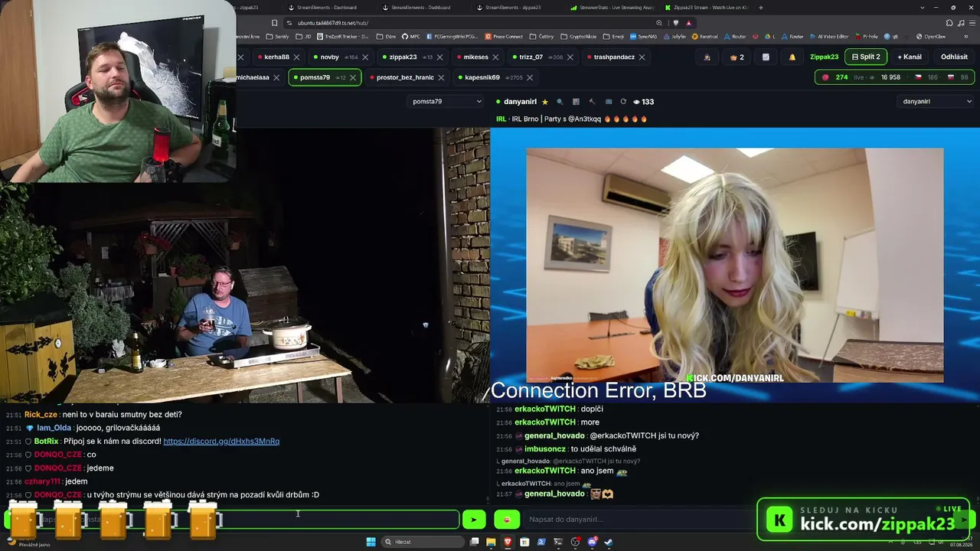Open the Discord invite link in chat

[221, 441]
